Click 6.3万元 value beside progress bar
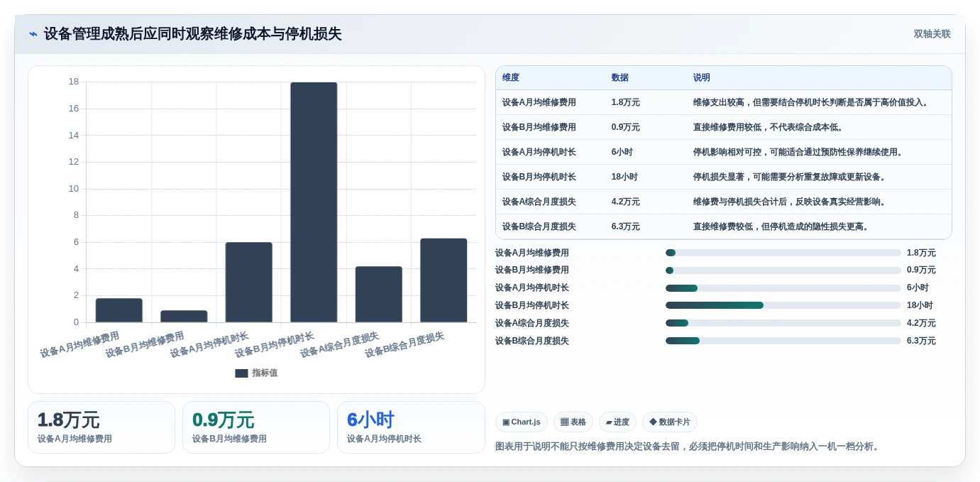Image resolution: width=980 pixels, height=482 pixels. [x=921, y=341]
